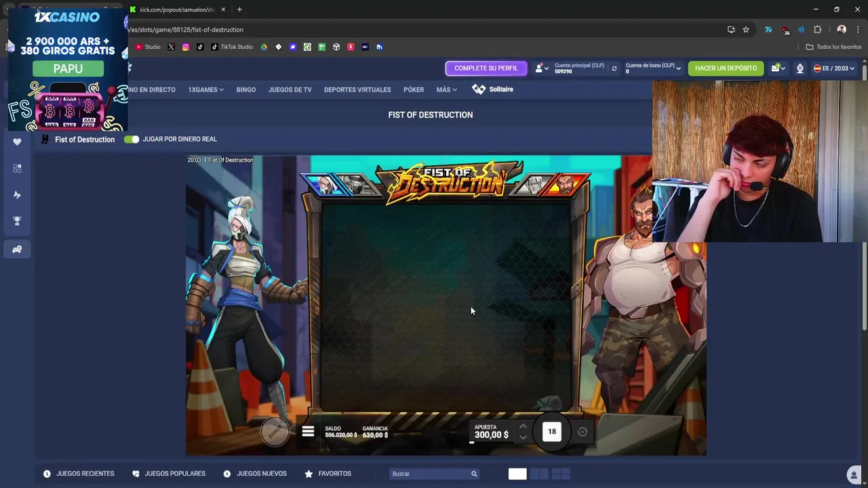Screen dimensions: 868x488
Task: Open the Chrome three-dot menu
Action: pos(858,30)
